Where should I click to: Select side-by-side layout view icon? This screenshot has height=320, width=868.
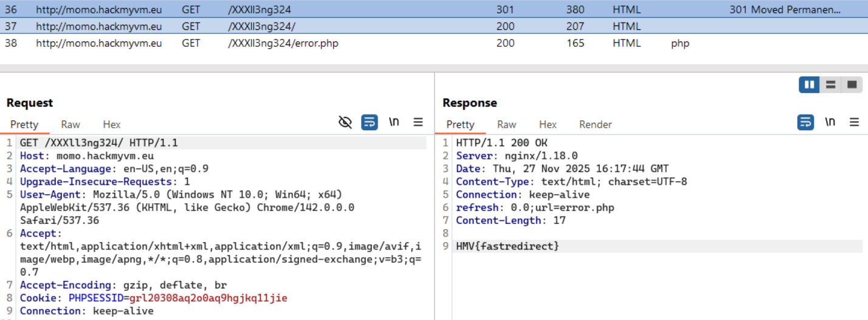pos(810,85)
